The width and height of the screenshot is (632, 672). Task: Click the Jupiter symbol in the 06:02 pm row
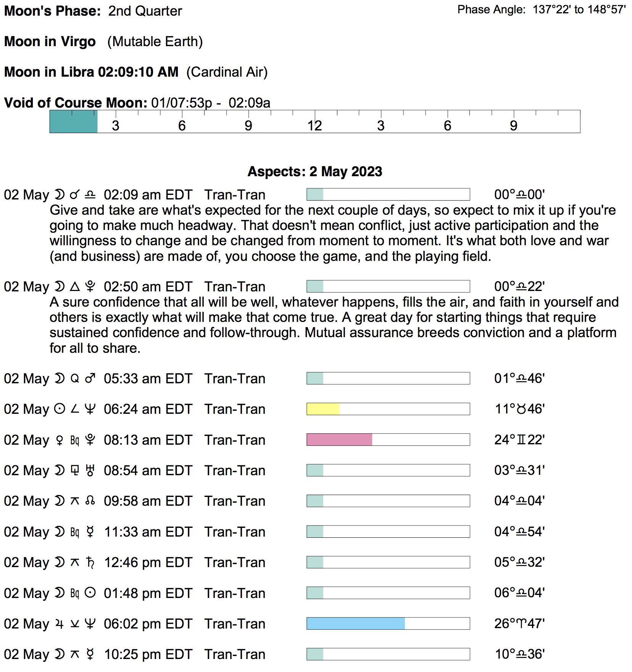coord(60,624)
